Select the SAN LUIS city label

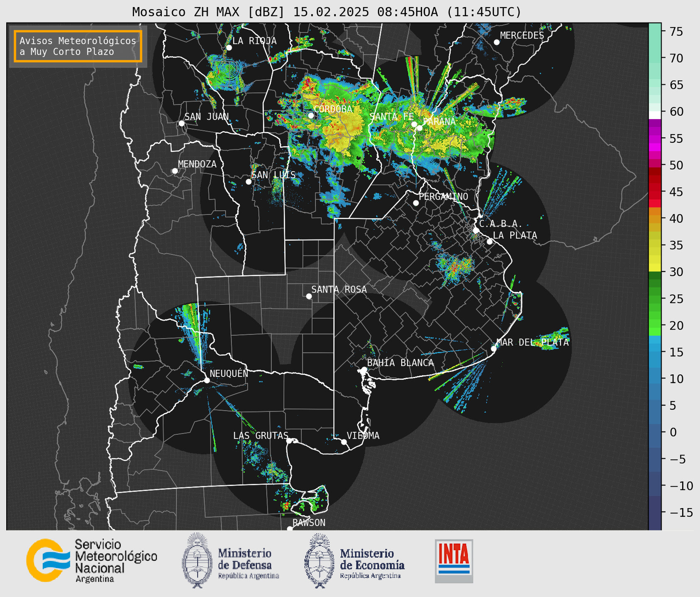coord(273,175)
